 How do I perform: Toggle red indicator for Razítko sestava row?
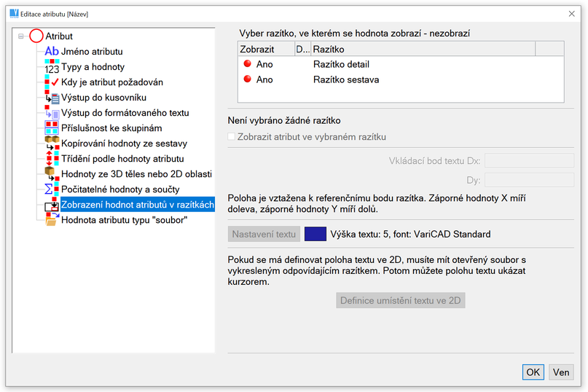pyautogui.click(x=247, y=79)
